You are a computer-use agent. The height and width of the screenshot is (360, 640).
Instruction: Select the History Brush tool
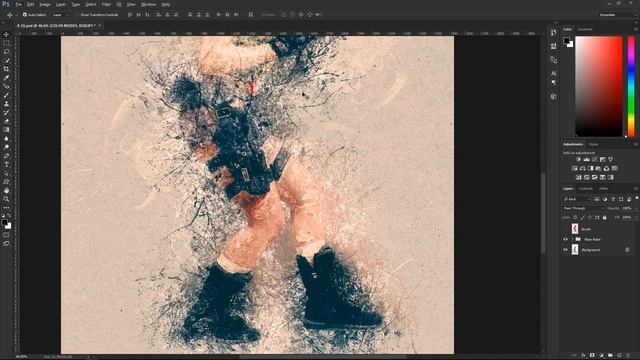coord(6,112)
